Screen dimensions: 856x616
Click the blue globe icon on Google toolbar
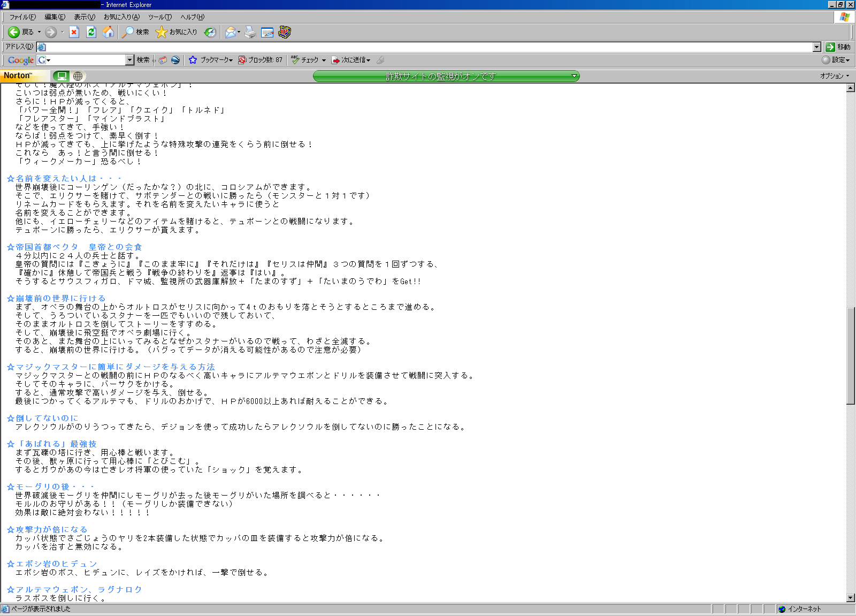[175, 60]
